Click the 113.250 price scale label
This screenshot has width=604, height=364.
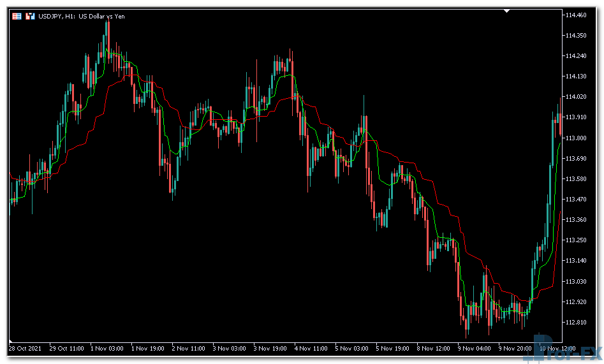coord(575,240)
